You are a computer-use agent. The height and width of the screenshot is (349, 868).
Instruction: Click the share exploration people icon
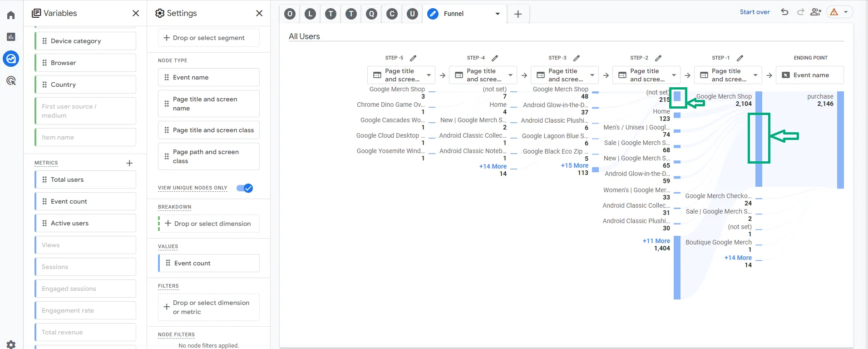pos(816,12)
